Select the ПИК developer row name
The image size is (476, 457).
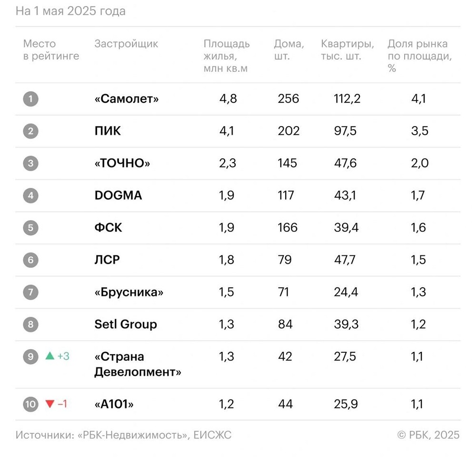pyautogui.click(x=108, y=131)
